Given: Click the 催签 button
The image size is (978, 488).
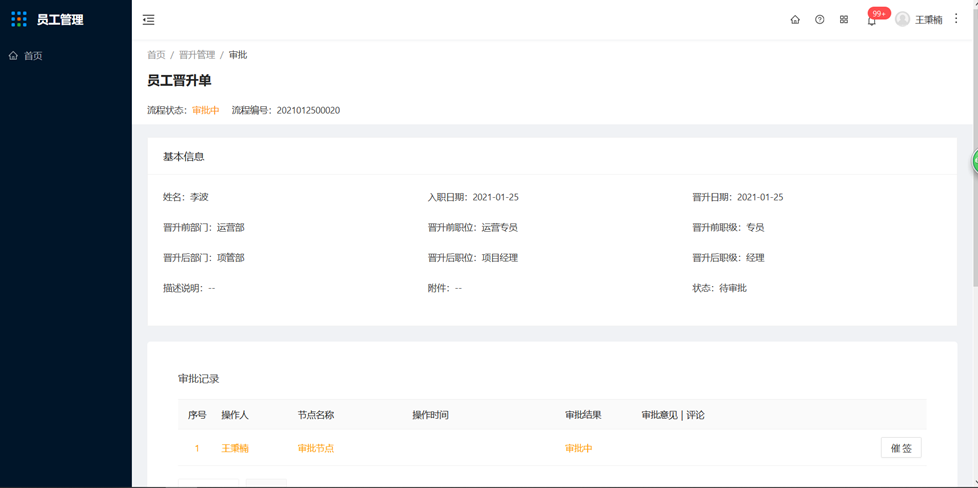Looking at the screenshot, I should [x=901, y=448].
